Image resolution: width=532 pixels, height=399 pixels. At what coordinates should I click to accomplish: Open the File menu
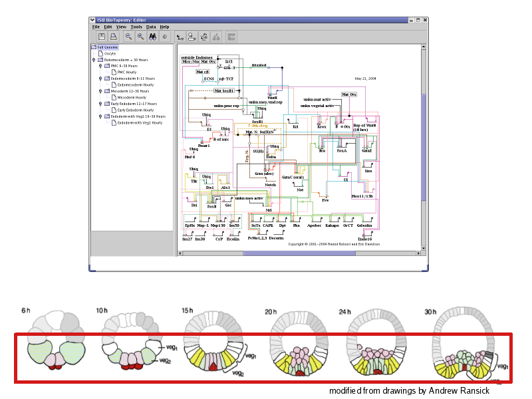coord(96,27)
